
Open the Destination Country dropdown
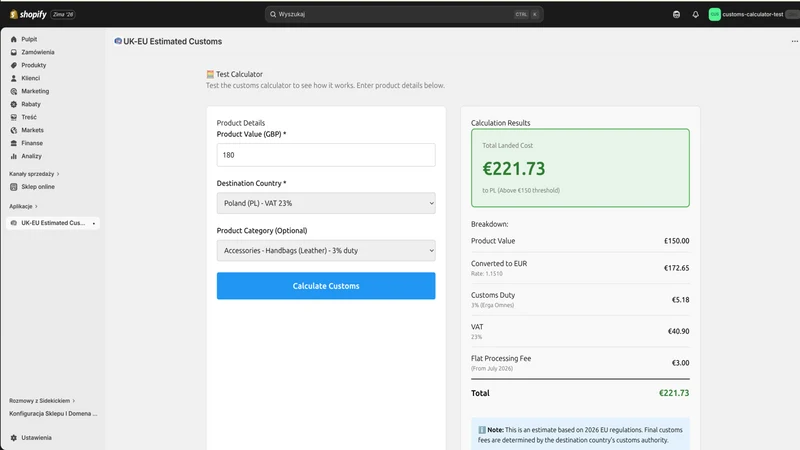click(x=326, y=203)
